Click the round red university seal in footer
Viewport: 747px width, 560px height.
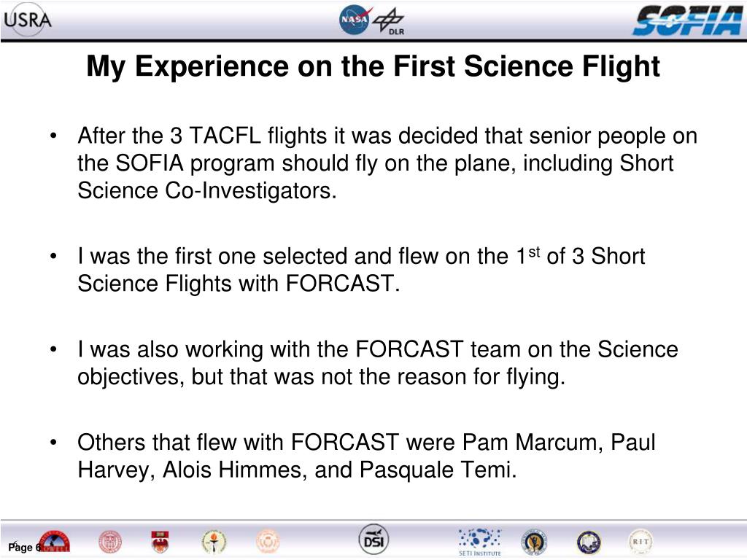tap(110, 542)
